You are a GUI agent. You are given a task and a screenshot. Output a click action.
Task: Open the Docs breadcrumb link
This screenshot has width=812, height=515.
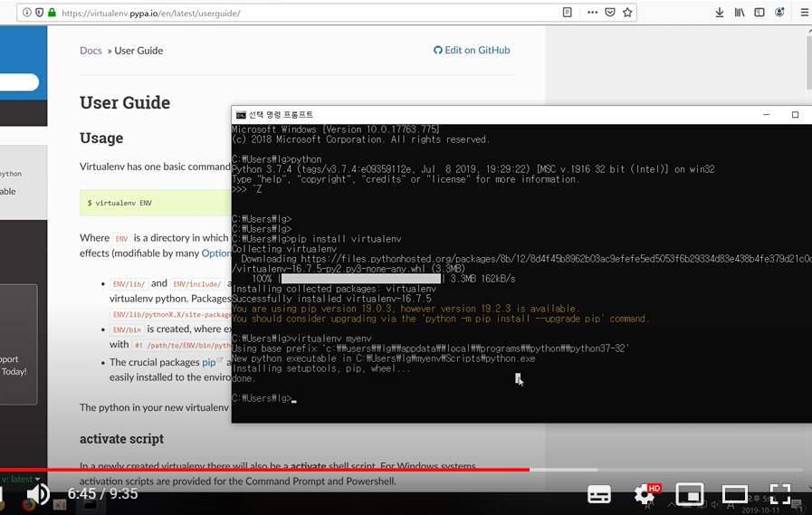click(x=91, y=51)
